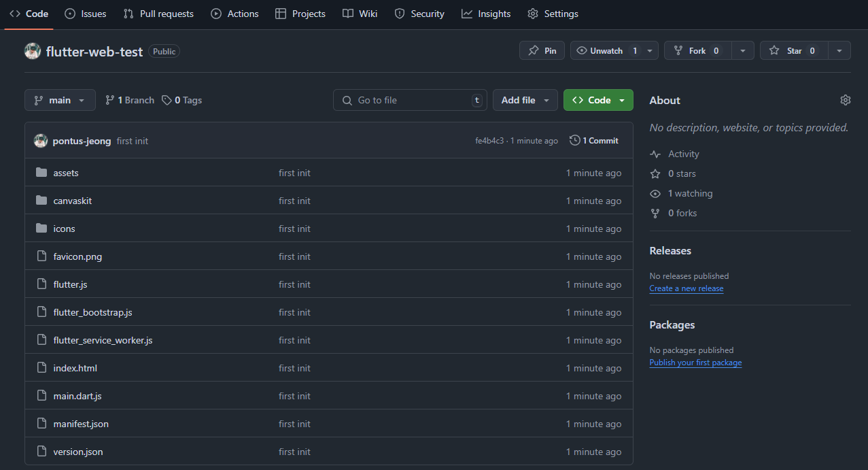
Task: Click the file icon beside flutter_bootstrap.js
Action: 41,312
